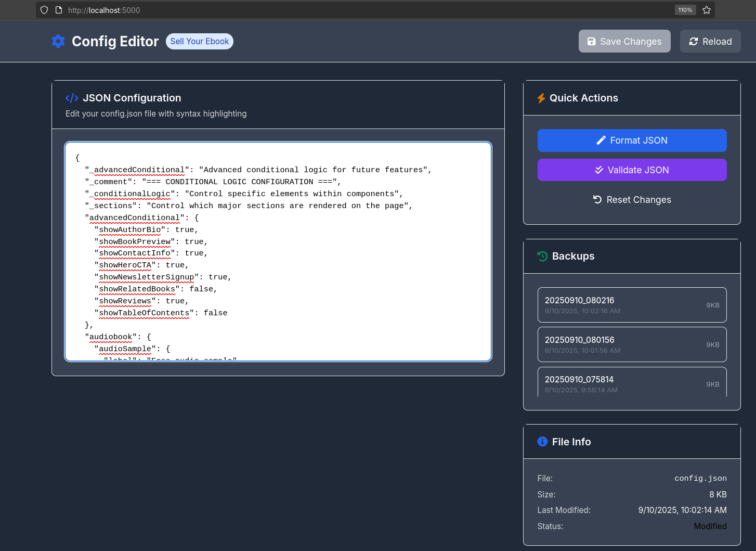
Task: Click the JSON Configuration heading
Action: coord(132,98)
